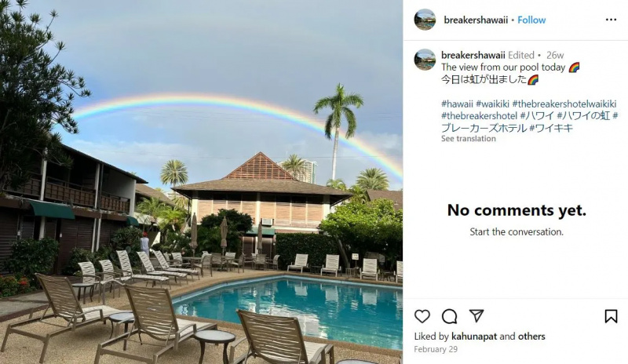Open the #thebreakershotel hashtag

click(479, 116)
